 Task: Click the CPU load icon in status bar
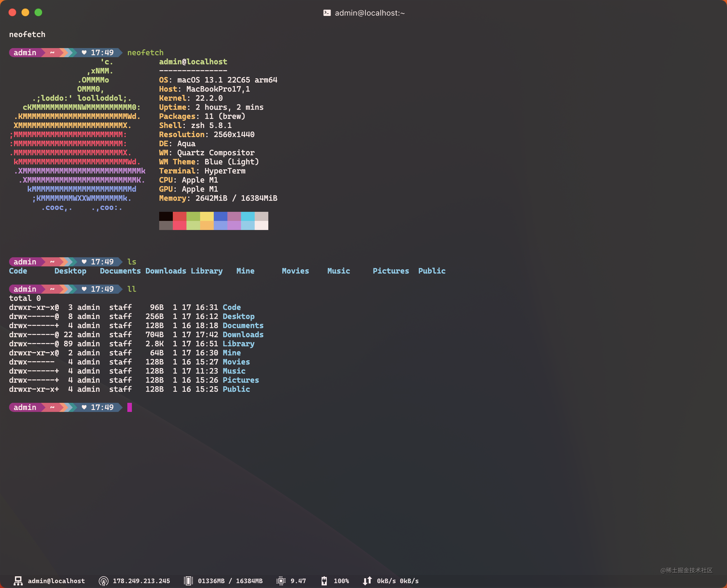coord(281,581)
